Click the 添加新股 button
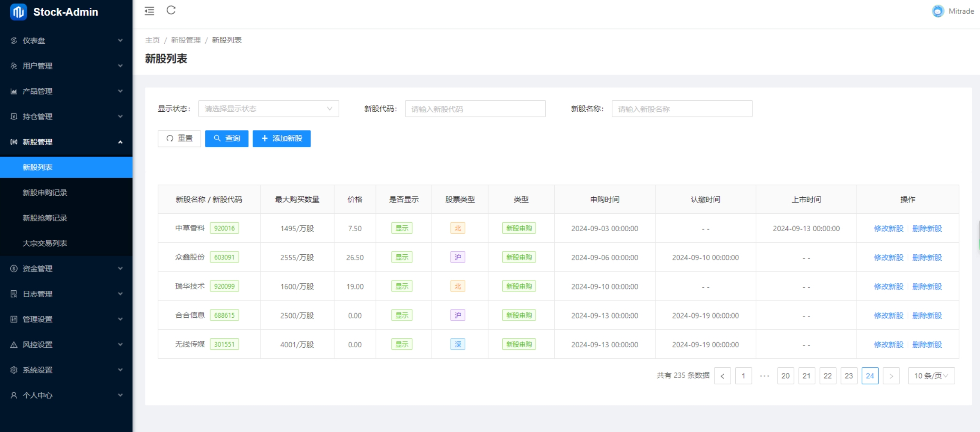The image size is (980, 432). click(x=281, y=138)
